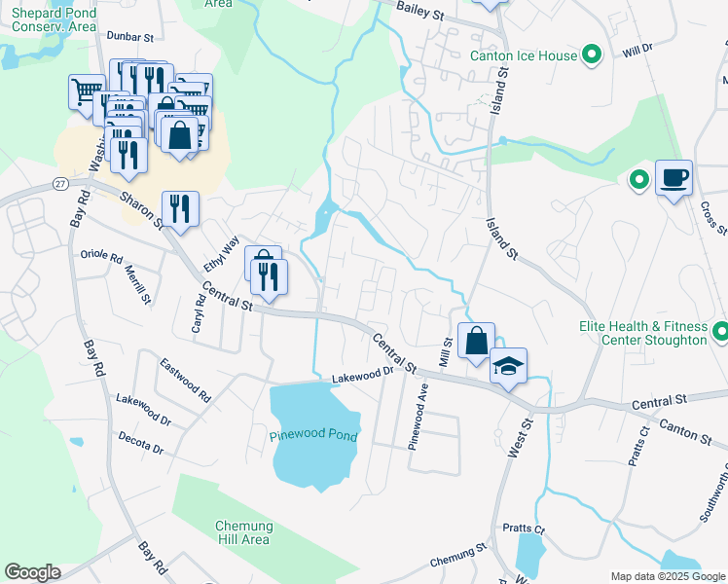
Task: Open the Google logo link
Action: [32, 572]
